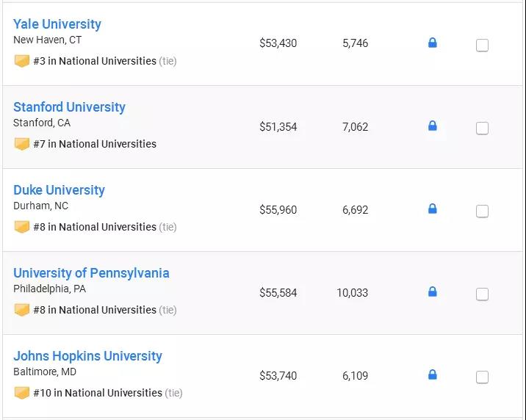Open the Yale University link
The image size is (526, 420).
pyautogui.click(x=57, y=24)
